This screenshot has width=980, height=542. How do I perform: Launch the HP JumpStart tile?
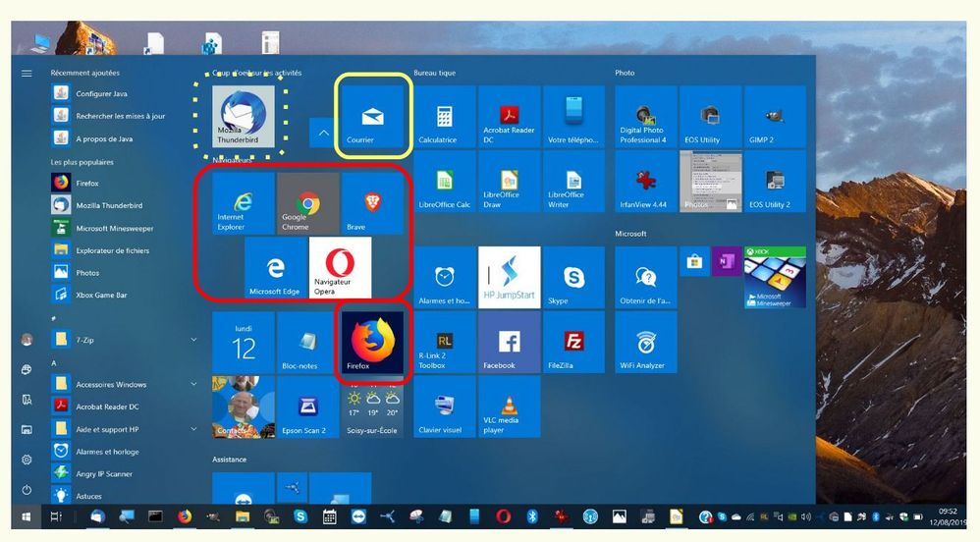pos(509,277)
